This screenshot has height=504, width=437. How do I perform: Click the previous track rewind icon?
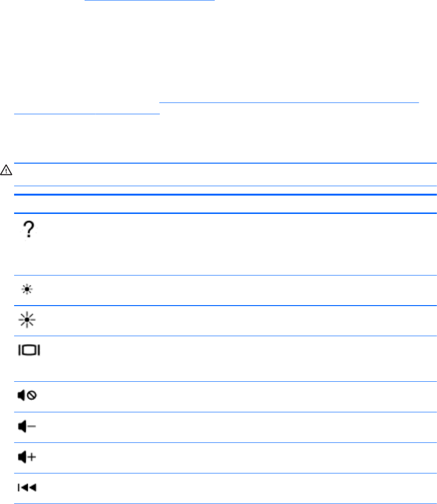click(x=28, y=488)
